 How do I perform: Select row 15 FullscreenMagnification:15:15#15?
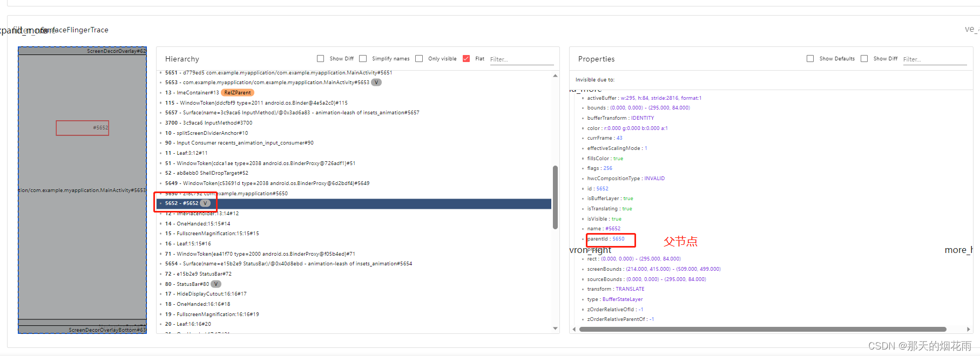click(212, 234)
